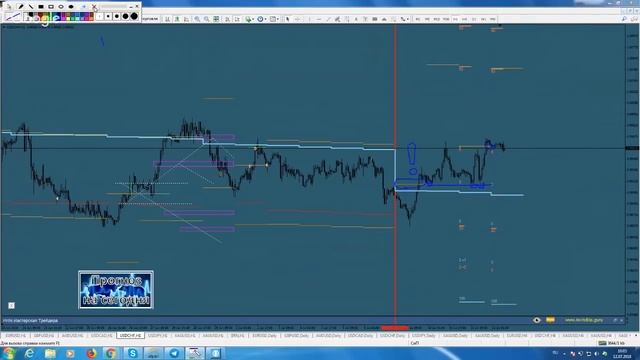
Task: Open the chart periods clock dropdown
Action: [x=261, y=19]
